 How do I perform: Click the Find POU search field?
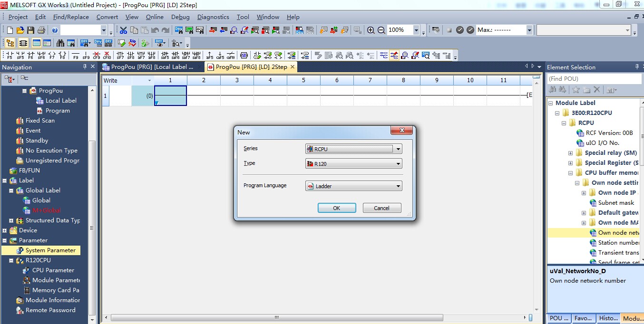pyautogui.click(x=594, y=79)
